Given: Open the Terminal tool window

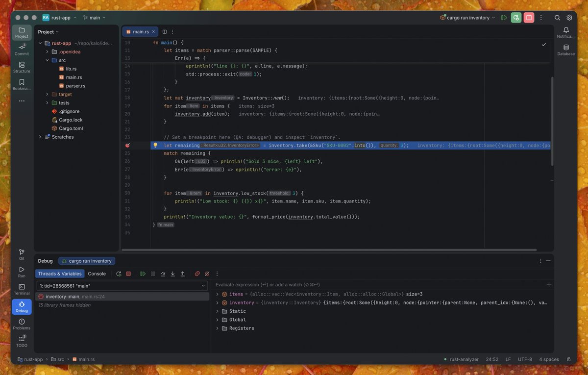Looking at the screenshot, I should click(x=22, y=289).
